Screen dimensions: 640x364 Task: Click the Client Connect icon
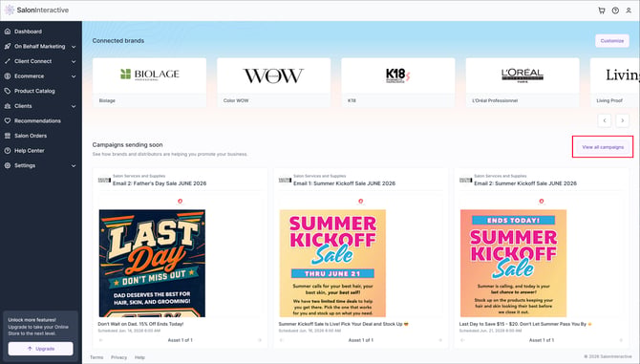click(8, 61)
